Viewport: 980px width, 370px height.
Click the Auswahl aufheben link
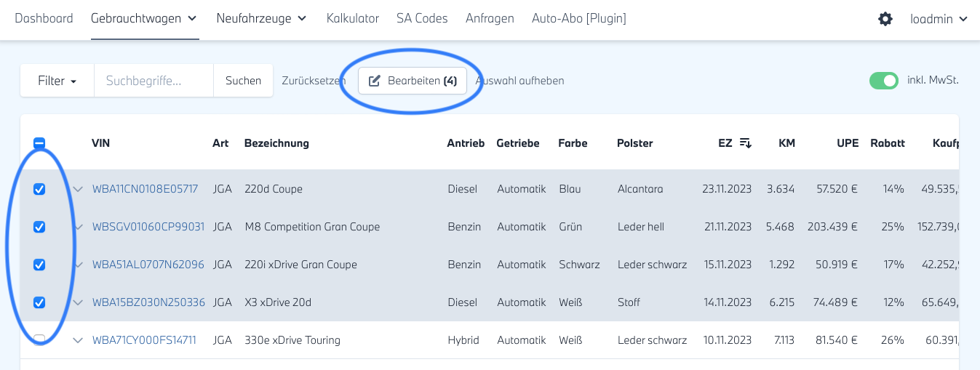point(520,81)
